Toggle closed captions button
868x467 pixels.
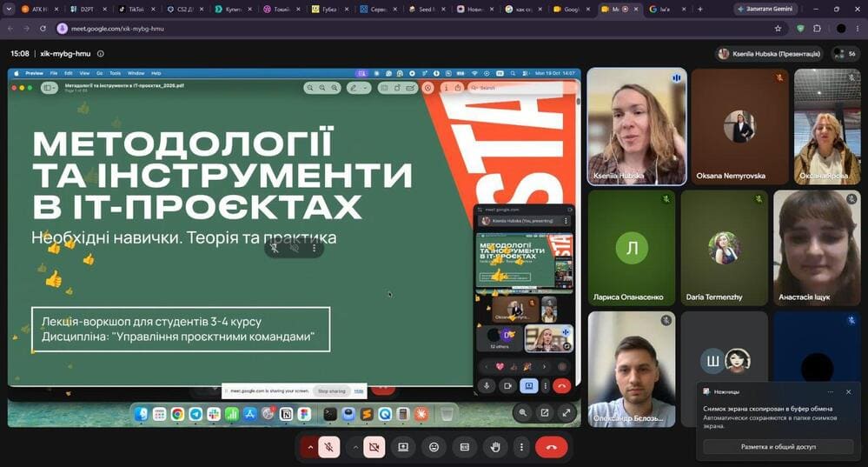pos(465,447)
